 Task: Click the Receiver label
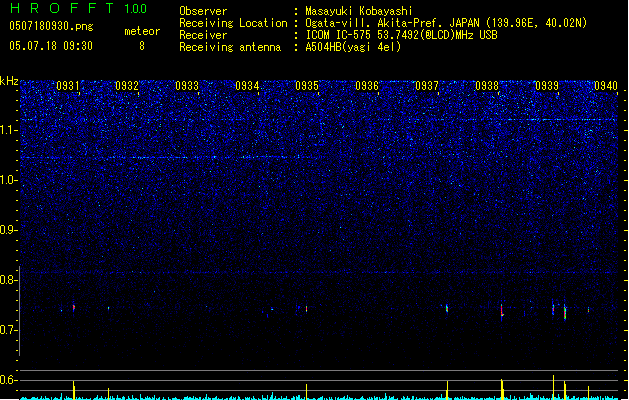tap(203, 35)
